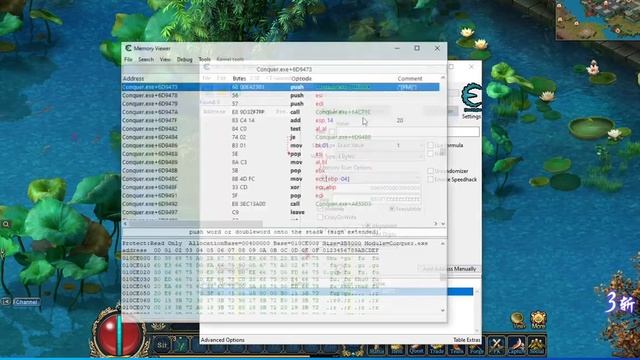Select disassembly row Conquer.exe+6D948C
The image size is (640, 360).
(x=280, y=179)
